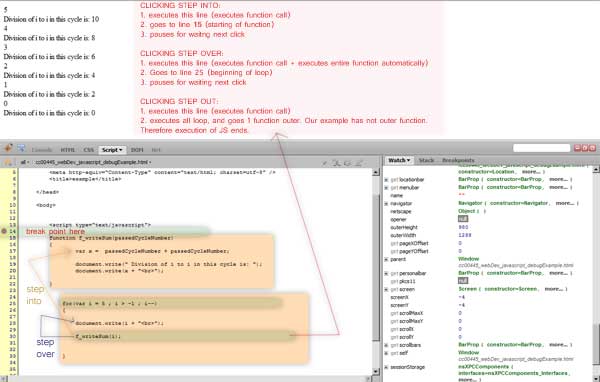600x382 pixels.
Task: Minimize the Firebug panel
Action: point(577,148)
